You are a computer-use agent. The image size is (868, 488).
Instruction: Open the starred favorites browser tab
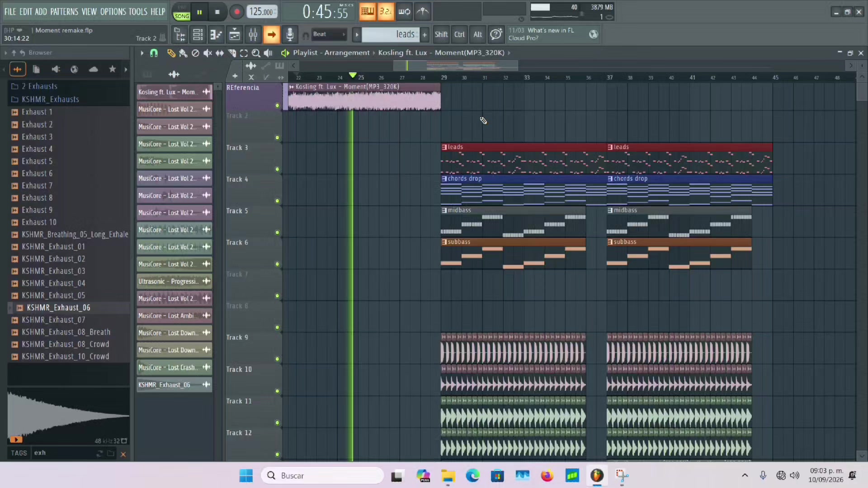(112, 69)
